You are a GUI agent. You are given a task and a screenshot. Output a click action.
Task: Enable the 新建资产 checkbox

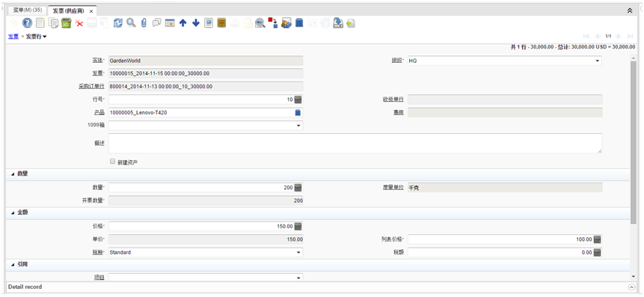click(x=112, y=162)
